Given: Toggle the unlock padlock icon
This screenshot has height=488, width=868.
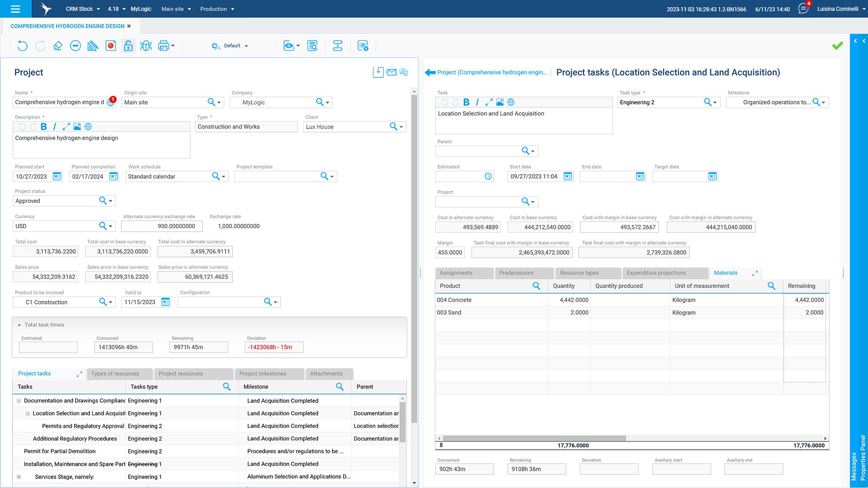Looking at the screenshot, I should [x=128, y=46].
